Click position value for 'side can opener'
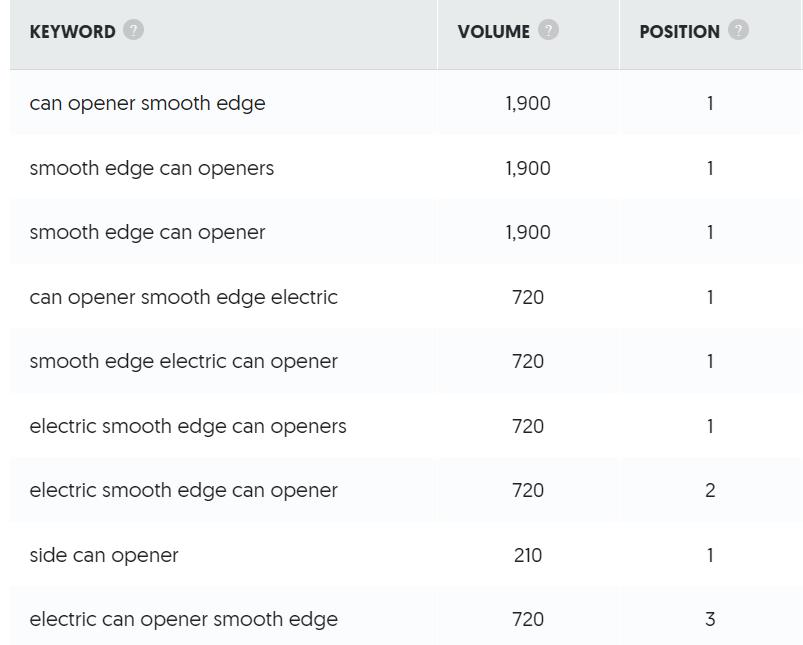Viewport: 803px width, 645px height. click(710, 555)
